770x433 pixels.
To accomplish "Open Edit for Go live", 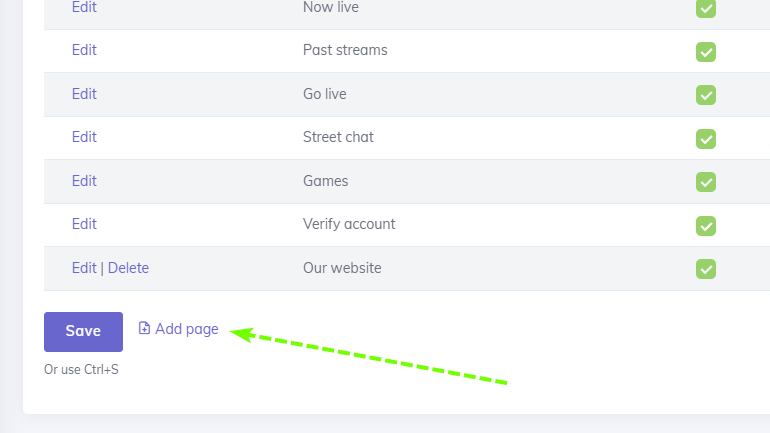I will point(84,94).
